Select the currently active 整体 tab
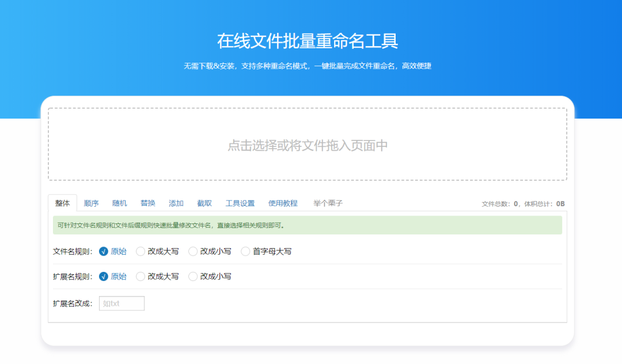622x364 pixels. pyautogui.click(x=63, y=203)
